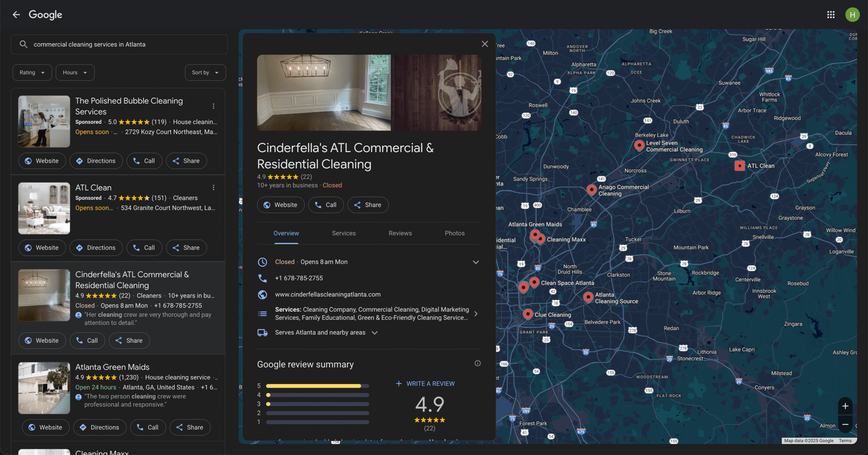The image size is (868, 455).
Task: Switch to the Overview tab
Action: (286, 233)
